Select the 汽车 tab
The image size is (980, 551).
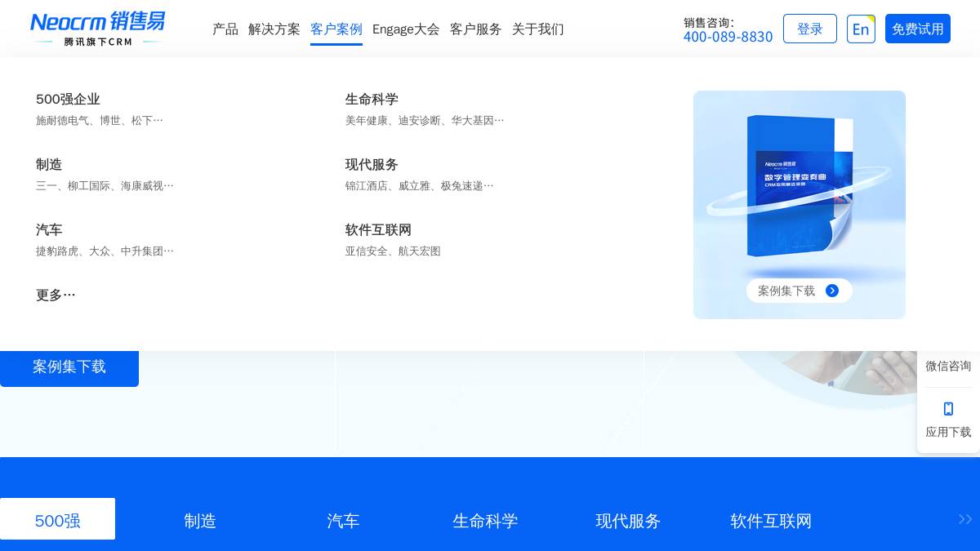343,521
